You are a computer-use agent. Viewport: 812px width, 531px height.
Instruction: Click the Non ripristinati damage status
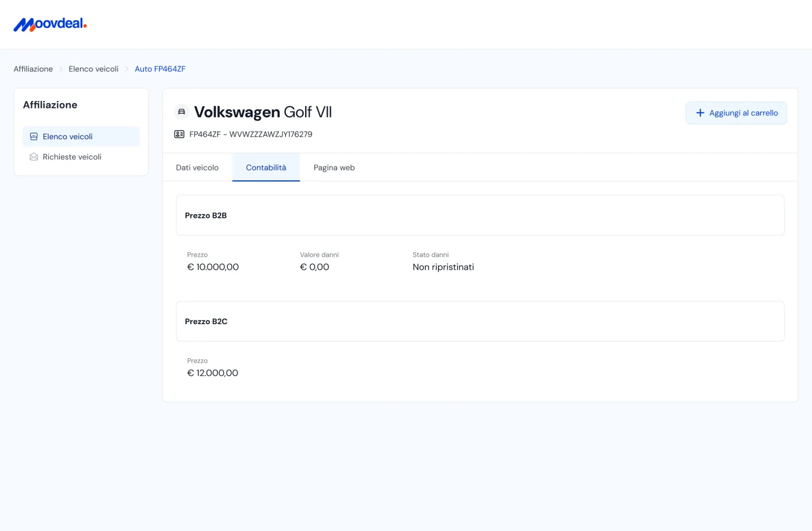point(443,267)
